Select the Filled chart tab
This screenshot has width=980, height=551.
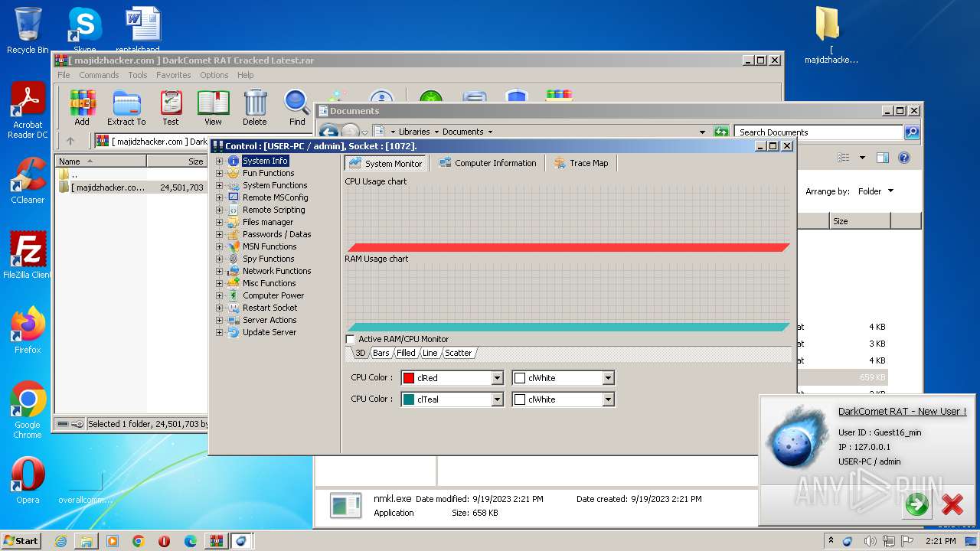pyautogui.click(x=406, y=353)
